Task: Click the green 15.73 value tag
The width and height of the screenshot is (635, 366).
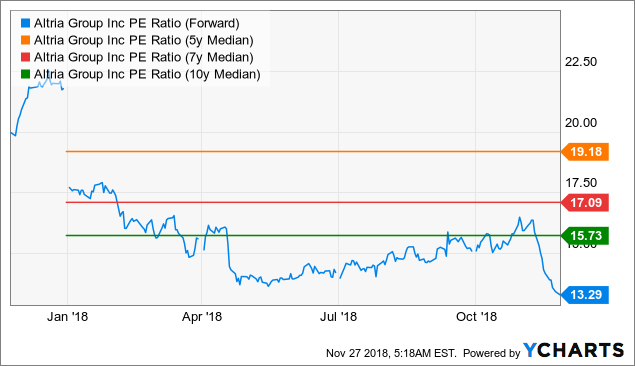Action: click(585, 236)
